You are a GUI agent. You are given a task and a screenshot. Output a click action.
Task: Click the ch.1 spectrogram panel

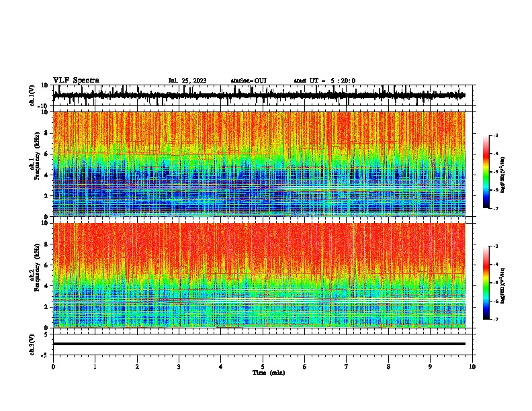click(259, 164)
